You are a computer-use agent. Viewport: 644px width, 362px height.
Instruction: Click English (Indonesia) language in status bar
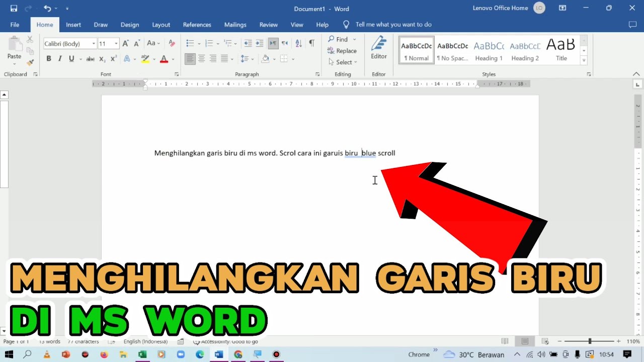[145, 341]
